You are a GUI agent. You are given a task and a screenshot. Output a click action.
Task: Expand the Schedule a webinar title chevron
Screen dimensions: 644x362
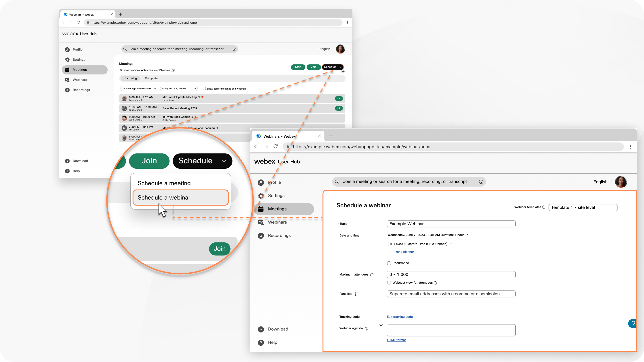coord(395,206)
